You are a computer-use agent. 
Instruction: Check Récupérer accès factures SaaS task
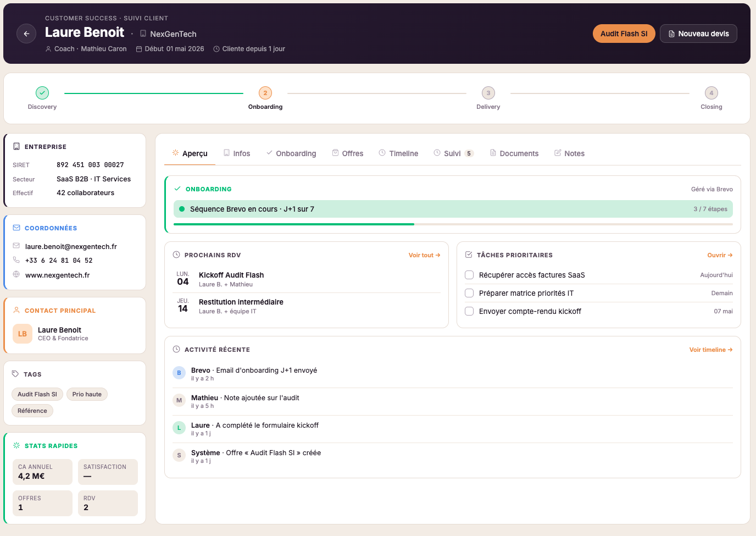click(x=469, y=275)
